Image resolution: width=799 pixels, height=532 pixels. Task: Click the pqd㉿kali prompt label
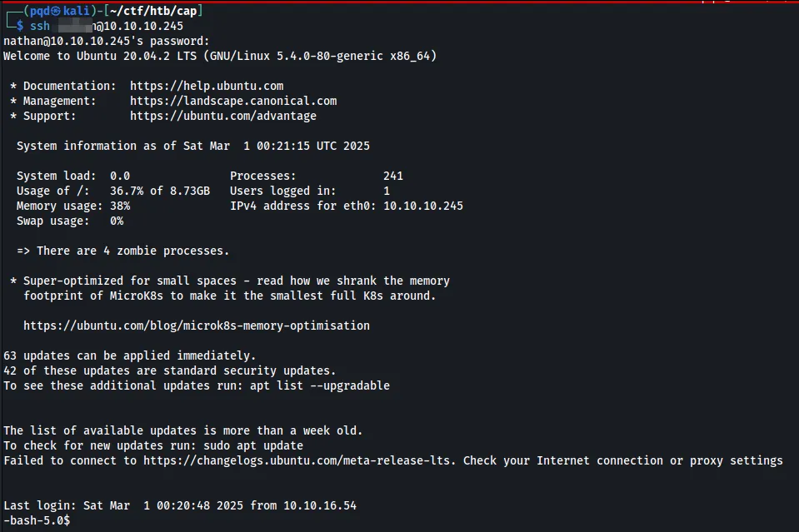pyautogui.click(x=57, y=10)
